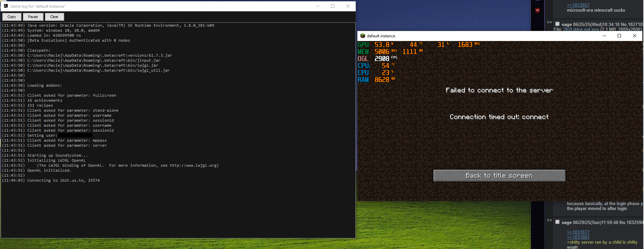
Task: Follow the >>1812057 quote link
Action: click(578, 5)
